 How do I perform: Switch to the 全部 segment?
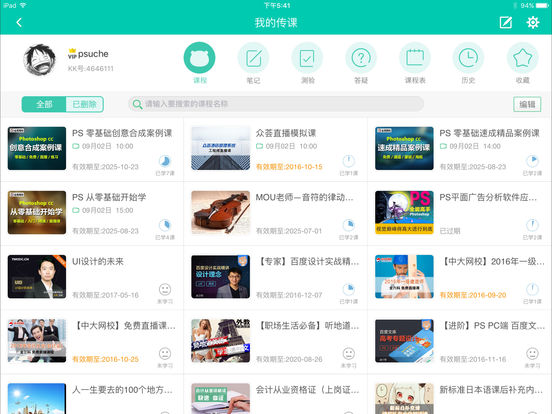coord(44,104)
